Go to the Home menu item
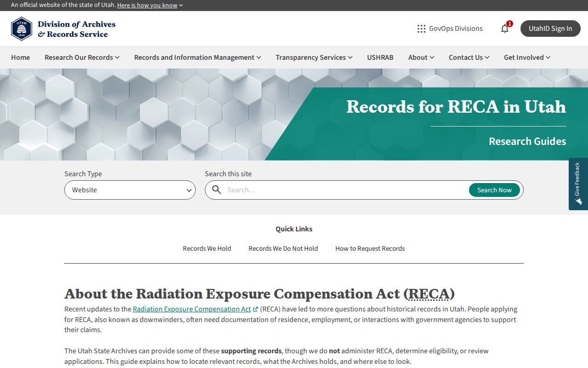This screenshot has width=588, height=368. tap(20, 57)
